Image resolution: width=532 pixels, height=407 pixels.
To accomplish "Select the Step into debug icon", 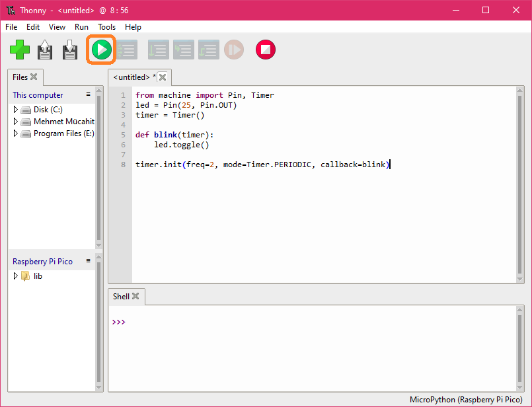I will click(x=184, y=50).
